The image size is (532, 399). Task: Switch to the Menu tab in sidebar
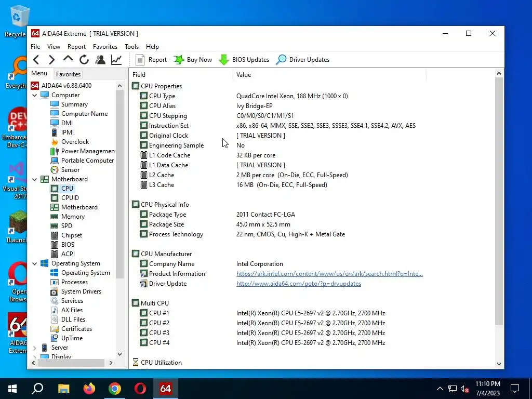coord(39,73)
